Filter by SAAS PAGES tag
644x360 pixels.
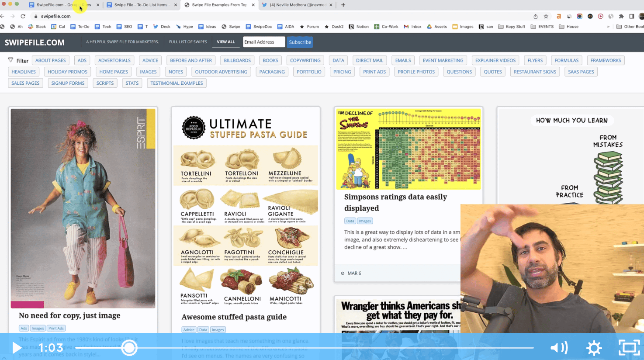581,72
